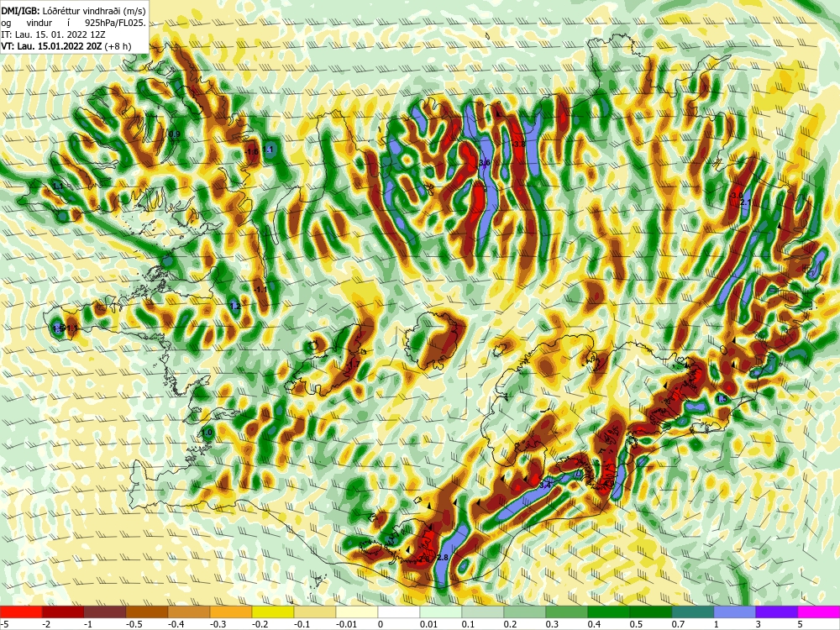
Task: Pick the green swatch between 0.4 and 0.5
Action: pyautogui.click(x=609, y=612)
